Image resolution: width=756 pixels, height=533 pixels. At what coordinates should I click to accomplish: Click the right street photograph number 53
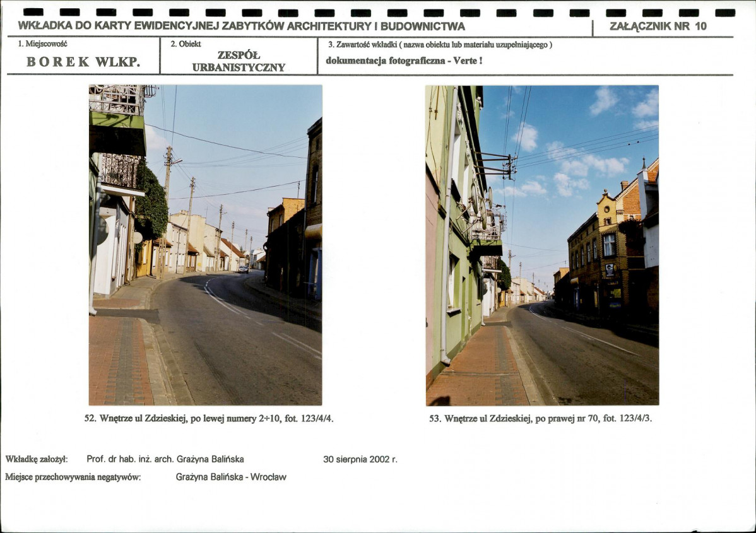(x=542, y=245)
